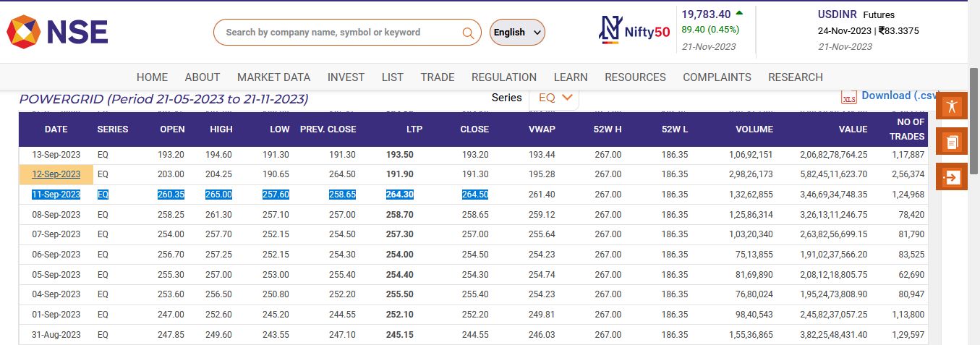
Task: Open the INVEST menu
Action: coord(346,77)
